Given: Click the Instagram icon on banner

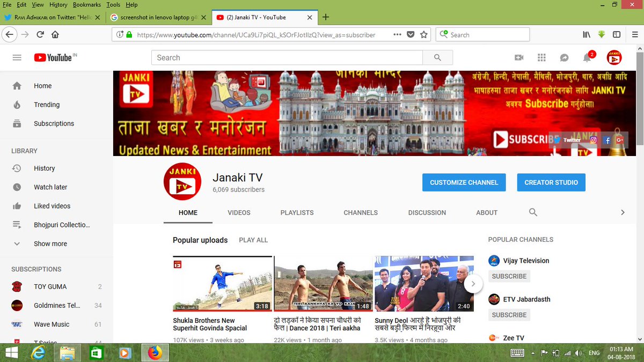Looking at the screenshot, I should tap(594, 140).
